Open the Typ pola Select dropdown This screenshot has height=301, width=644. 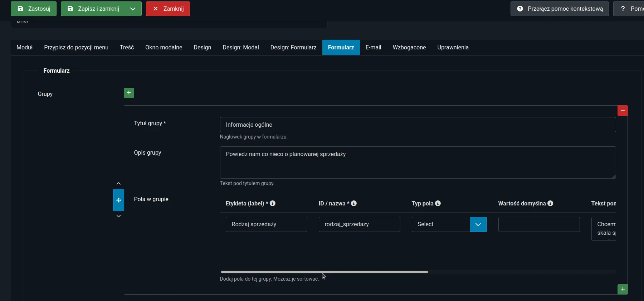pos(449,224)
